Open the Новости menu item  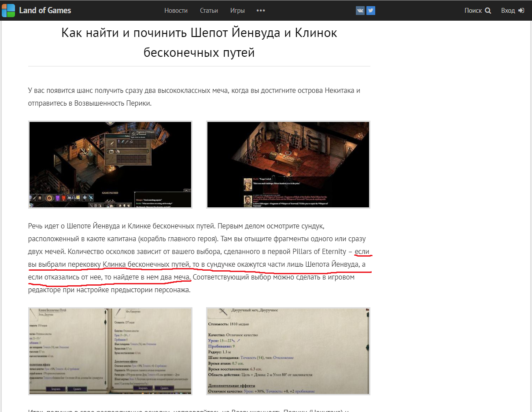176,11
